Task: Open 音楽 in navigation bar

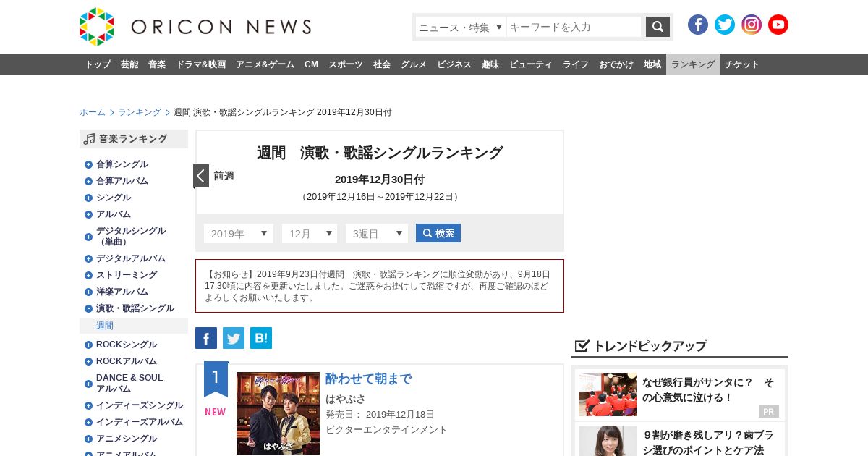Action: click(157, 64)
